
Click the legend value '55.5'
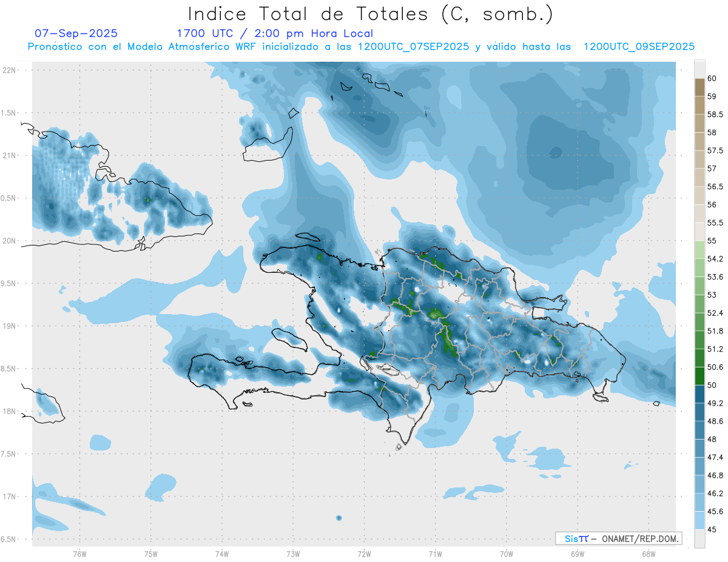click(715, 222)
